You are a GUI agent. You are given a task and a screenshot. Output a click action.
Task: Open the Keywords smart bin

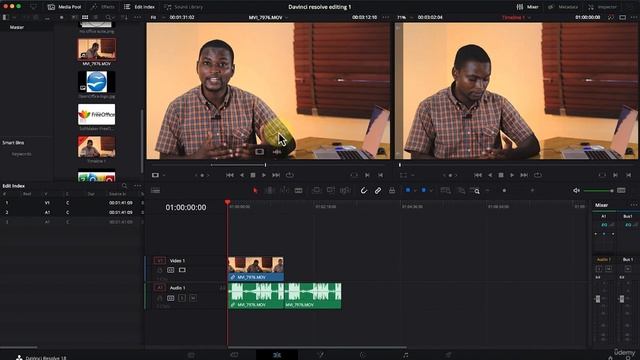tap(21, 154)
